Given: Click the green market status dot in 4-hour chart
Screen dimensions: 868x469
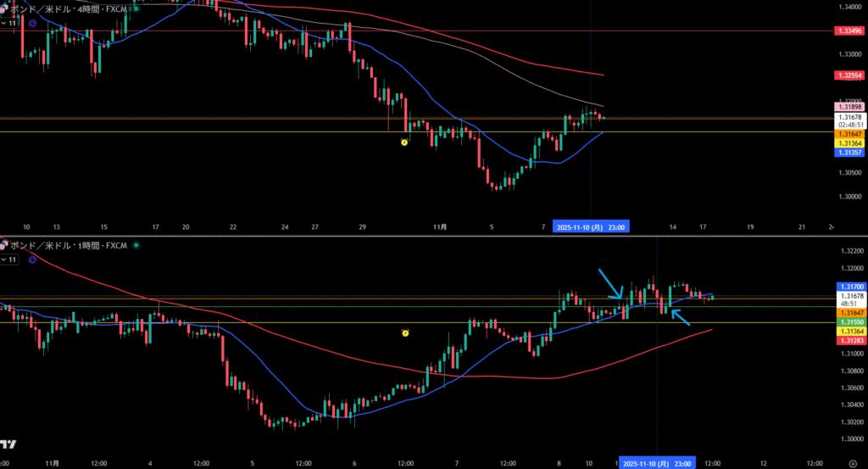Looking at the screenshot, I should (x=136, y=9).
